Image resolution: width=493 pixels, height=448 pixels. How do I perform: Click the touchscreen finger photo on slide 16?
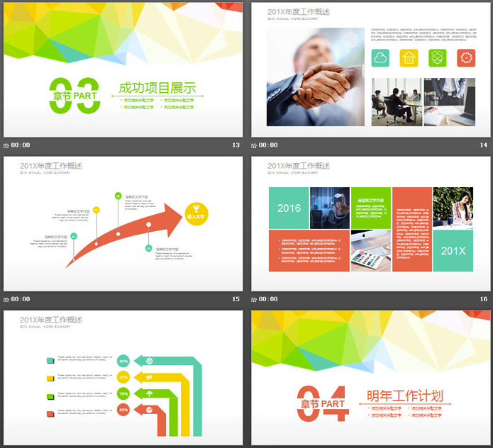pyautogui.click(x=330, y=208)
